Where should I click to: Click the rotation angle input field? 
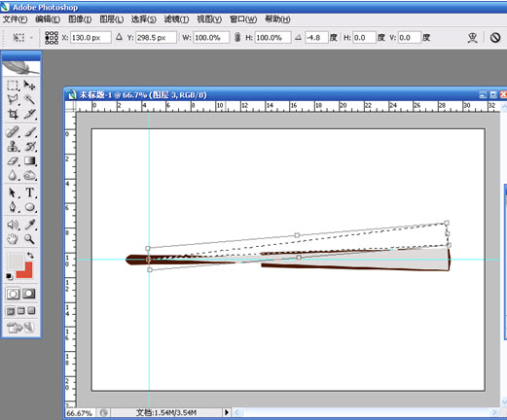[x=316, y=38]
